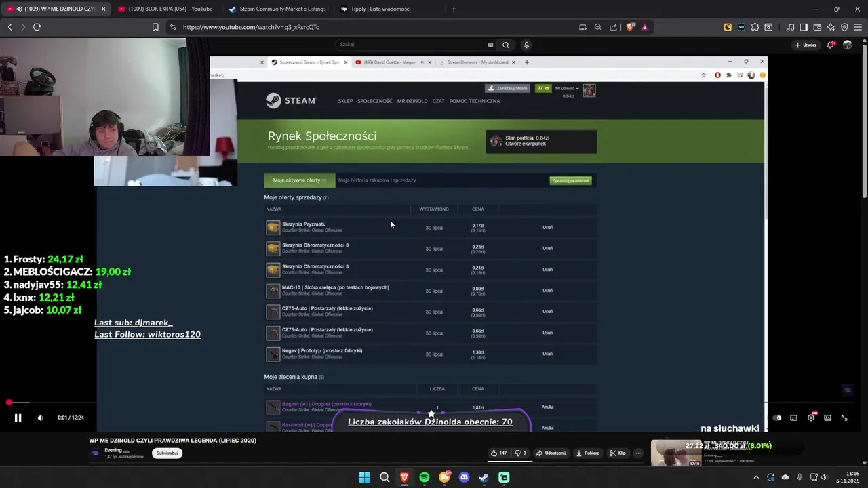Screen dimensions: 868x488
Task: Click the address bar URL
Action: [251, 27]
